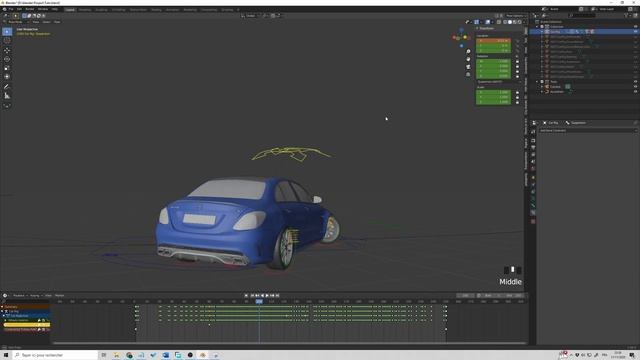Open the Marker menu in timeline
640x360 pixels.
60,296
